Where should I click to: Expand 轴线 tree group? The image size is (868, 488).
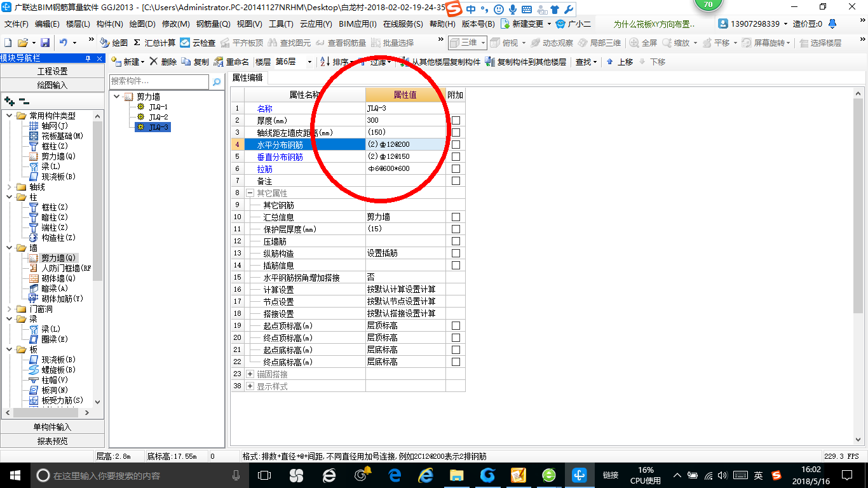(9, 187)
